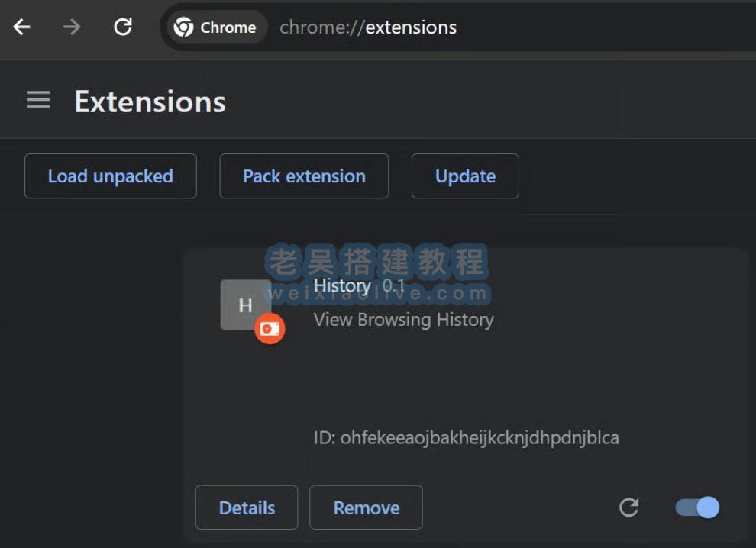
Task: Click Pack extension button
Action: (304, 176)
